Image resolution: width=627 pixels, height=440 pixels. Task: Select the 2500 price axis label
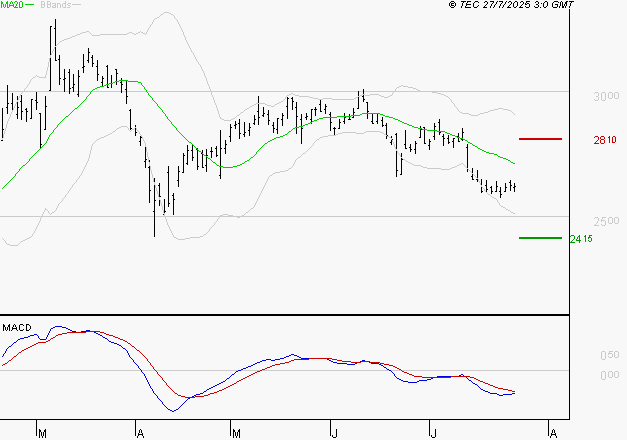[x=606, y=221]
